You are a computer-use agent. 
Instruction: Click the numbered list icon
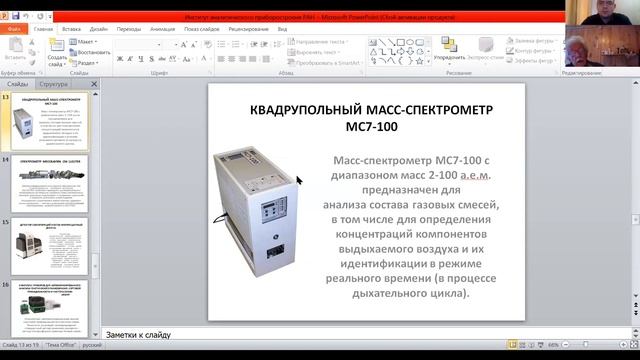(236, 44)
